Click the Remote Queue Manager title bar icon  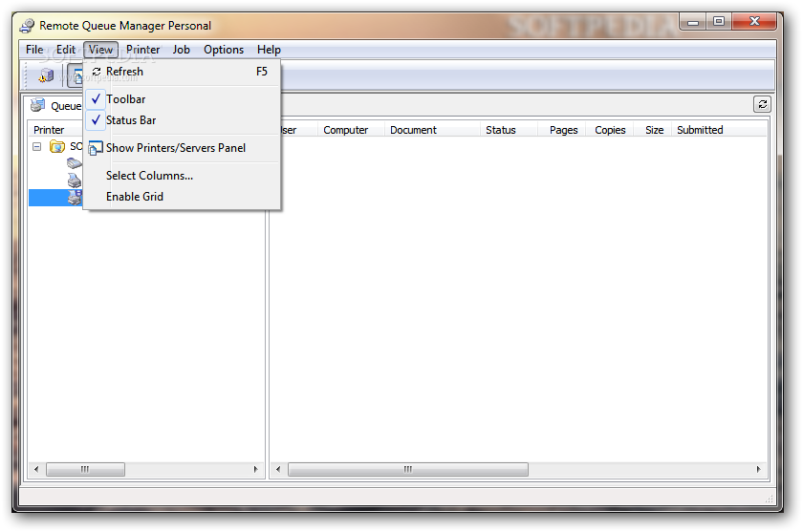coord(27,26)
